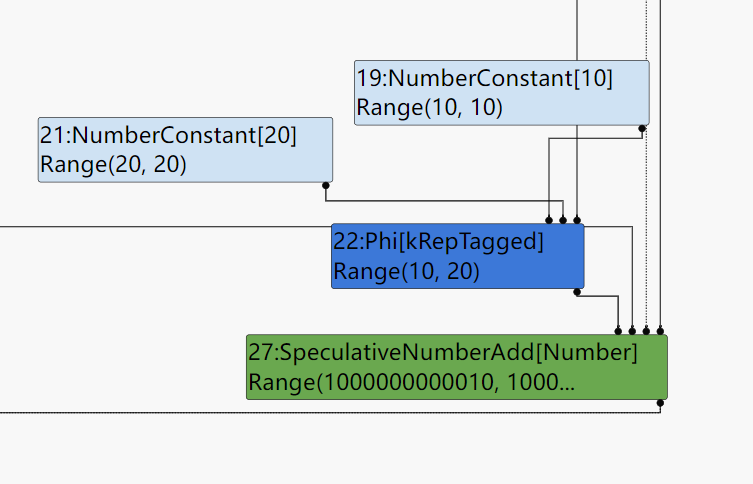Click output port dot of NumberConstant[20] node
This screenshot has width=753, height=484.
(x=326, y=185)
